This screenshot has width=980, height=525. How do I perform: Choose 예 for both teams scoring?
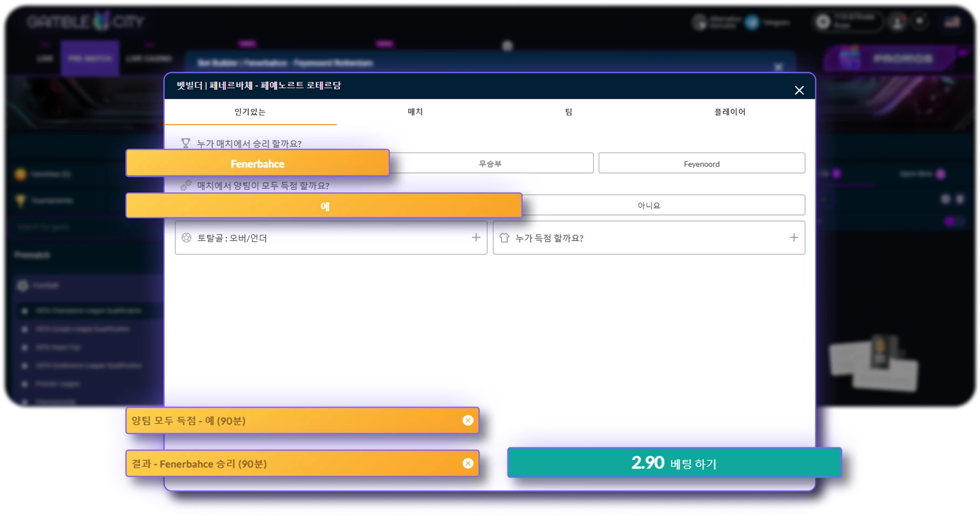click(x=324, y=206)
